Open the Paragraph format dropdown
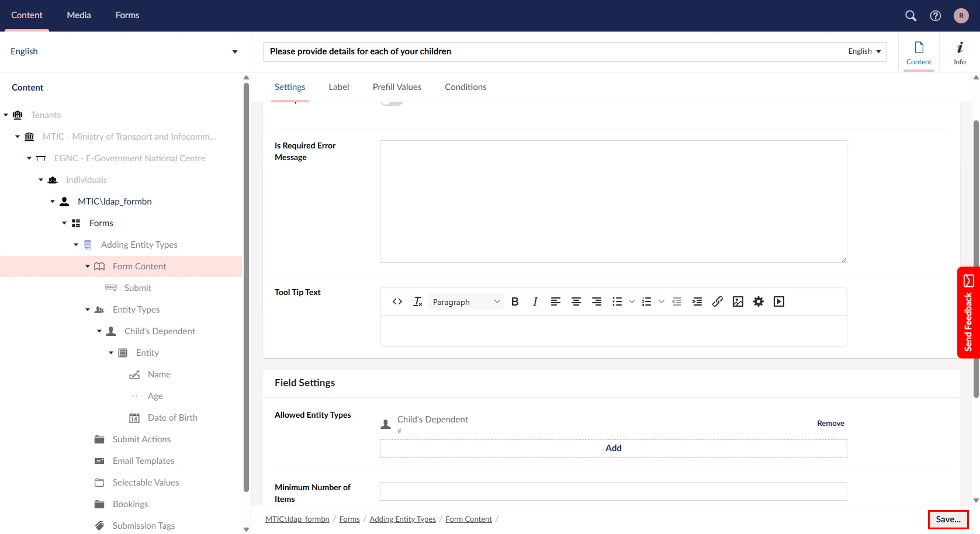The width and height of the screenshot is (980, 534). pos(466,301)
